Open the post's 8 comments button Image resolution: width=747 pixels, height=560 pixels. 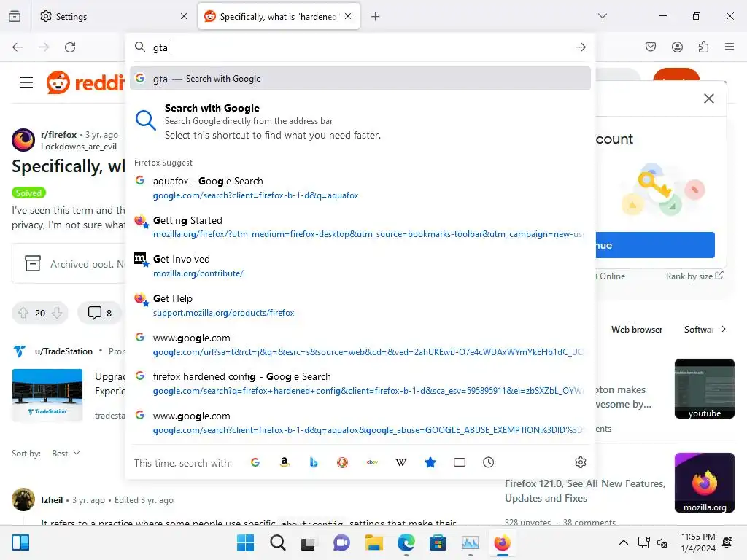(x=99, y=313)
